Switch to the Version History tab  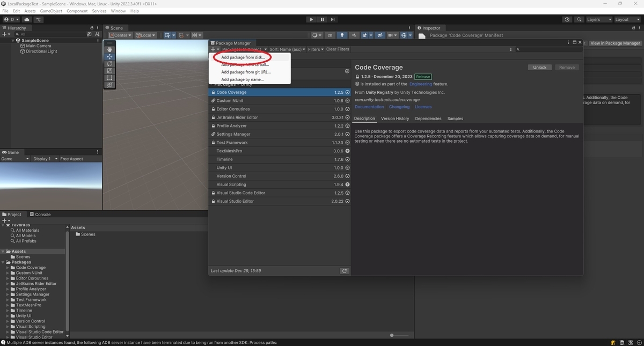click(396, 119)
